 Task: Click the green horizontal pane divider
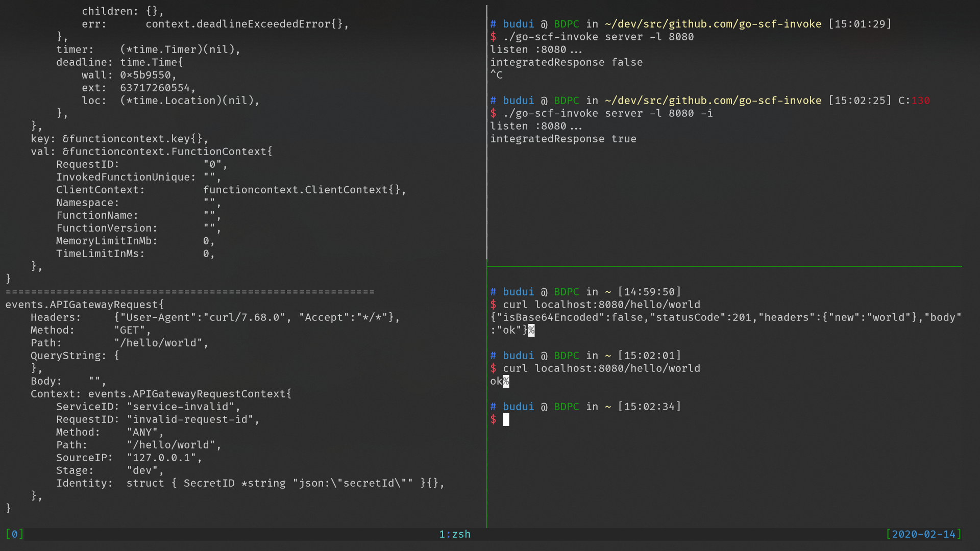click(724, 266)
